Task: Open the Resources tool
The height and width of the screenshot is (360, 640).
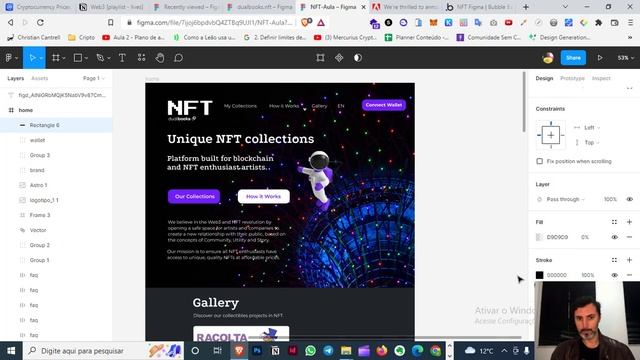Action: pyautogui.click(x=141, y=58)
